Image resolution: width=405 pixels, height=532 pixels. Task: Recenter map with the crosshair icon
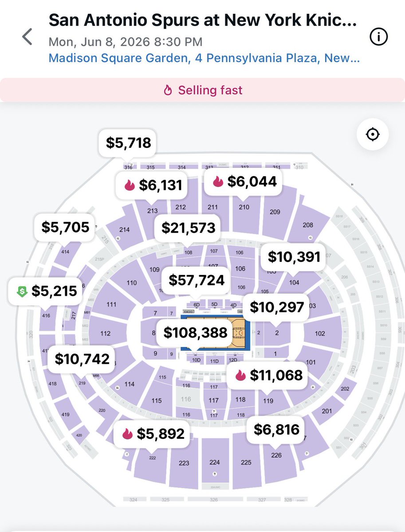click(373, 134)
